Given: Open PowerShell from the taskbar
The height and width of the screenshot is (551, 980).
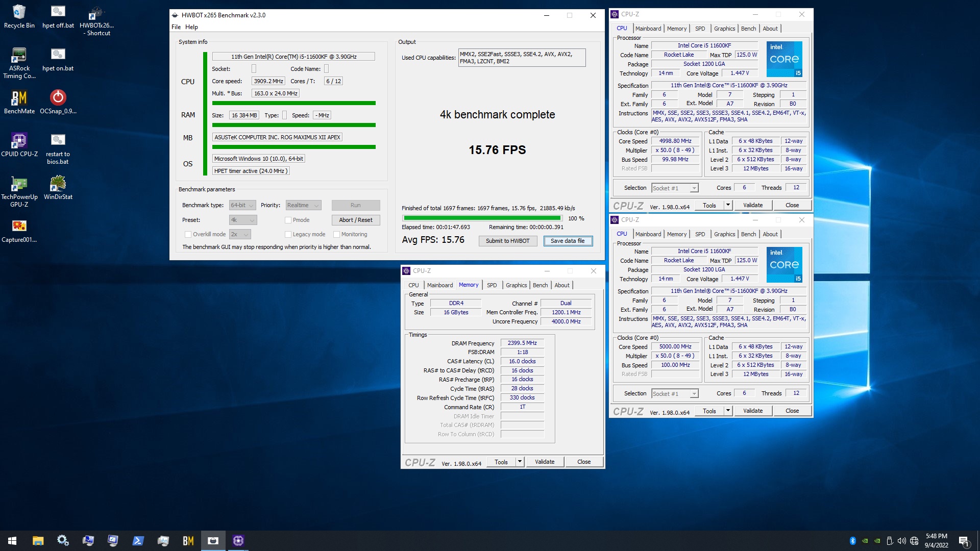Looking at the screenshot, I should 138,541.
